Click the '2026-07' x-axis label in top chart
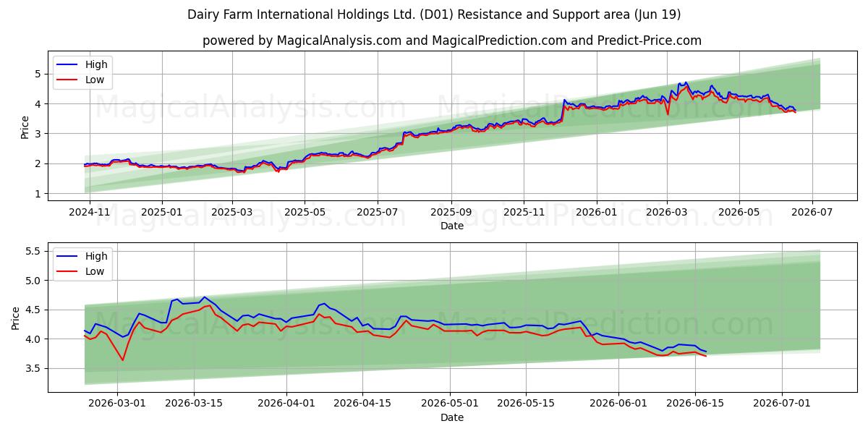Viewport: 868px width, 434px height. [812, 213]
